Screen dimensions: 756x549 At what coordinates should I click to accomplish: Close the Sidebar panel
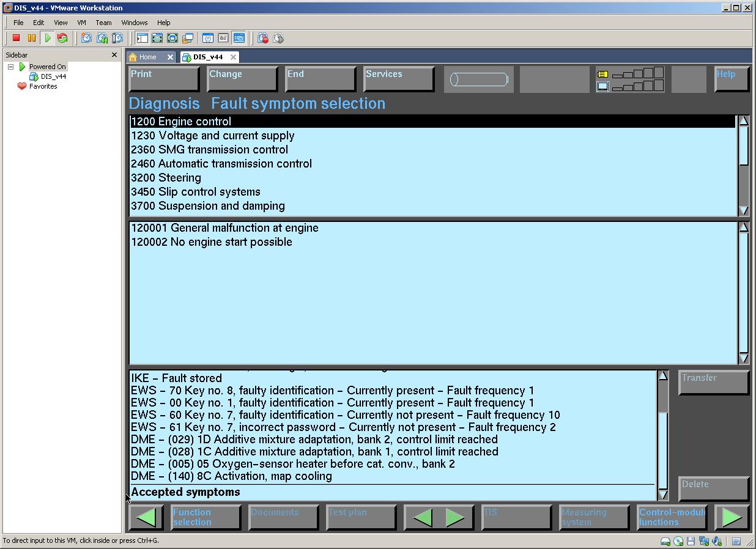(x=114, y=55)
